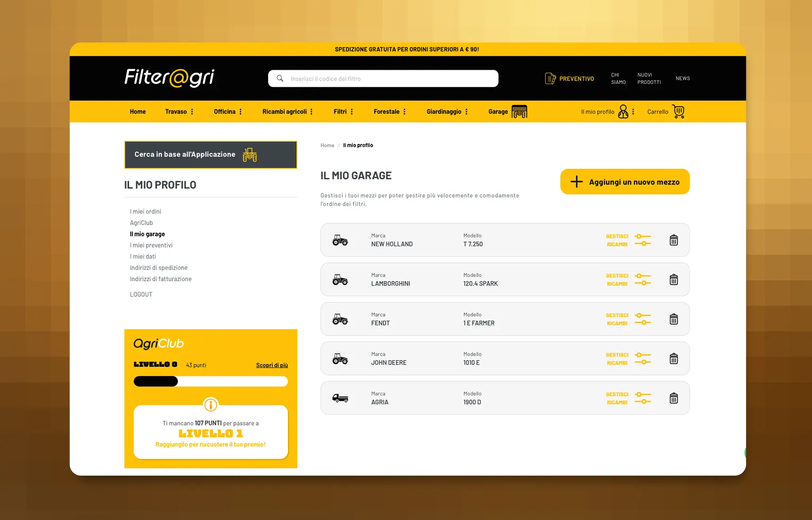This screenshot has height=520, width=812.
Task: Select Il mio garage sidebar item
Action: point(147,234)
